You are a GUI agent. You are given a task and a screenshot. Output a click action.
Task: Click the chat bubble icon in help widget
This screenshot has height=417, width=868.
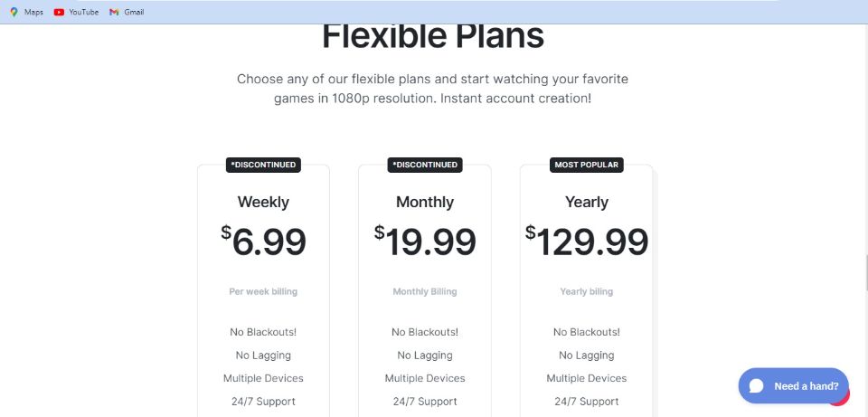coord(756,386)
